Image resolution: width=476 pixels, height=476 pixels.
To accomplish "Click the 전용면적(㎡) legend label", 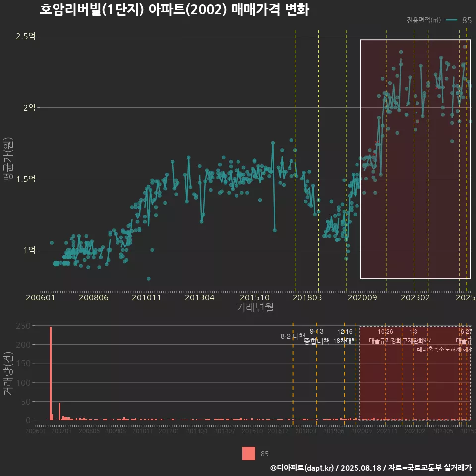I will click(x=423, y=20).
